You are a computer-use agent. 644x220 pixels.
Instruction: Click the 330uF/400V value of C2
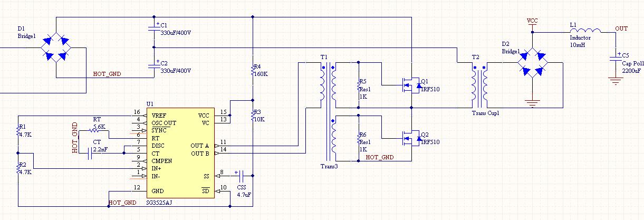176,70
